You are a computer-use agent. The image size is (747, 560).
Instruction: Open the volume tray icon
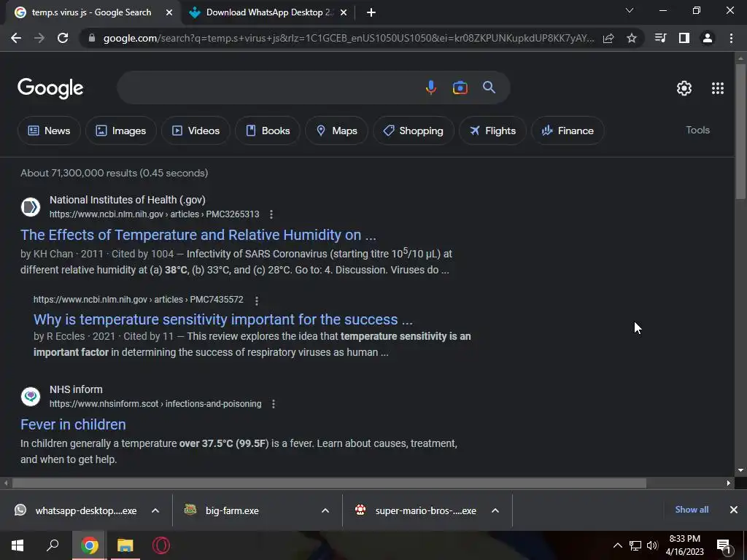[652, 545]
